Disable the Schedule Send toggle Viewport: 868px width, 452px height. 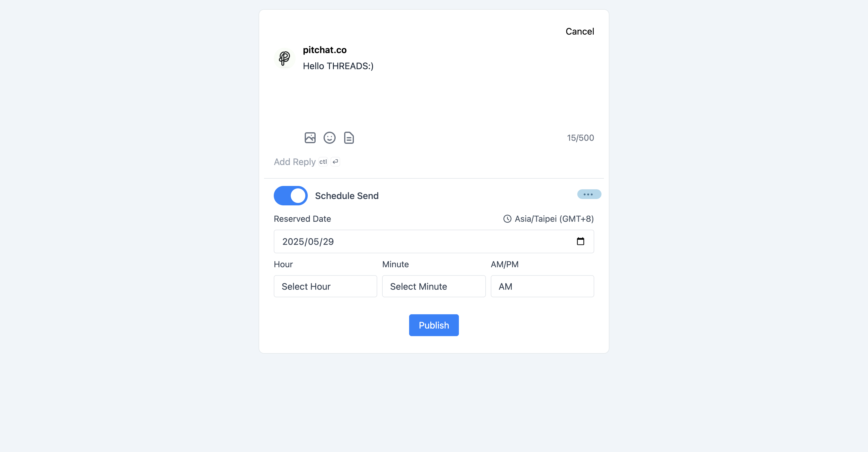click(x=290, y=196)
